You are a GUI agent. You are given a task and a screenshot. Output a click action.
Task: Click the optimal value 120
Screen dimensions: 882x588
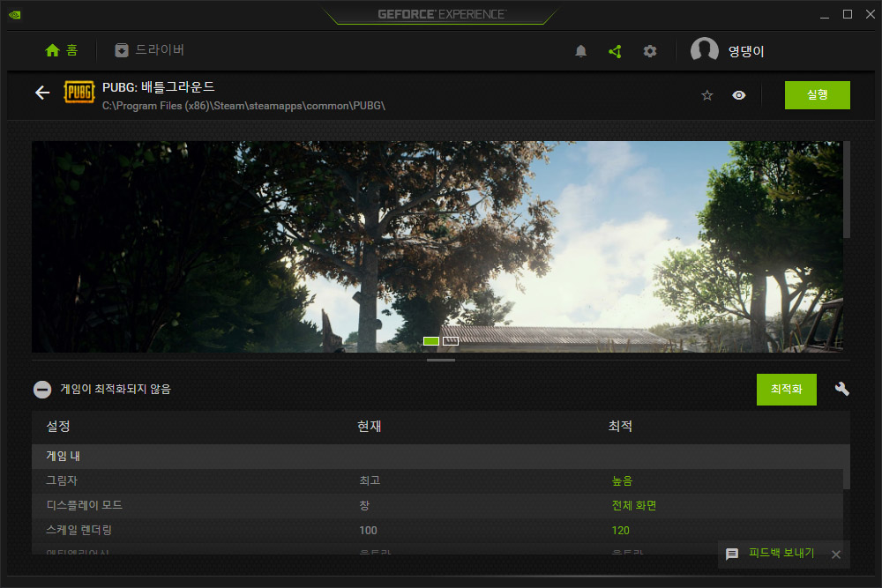[620, 531]
